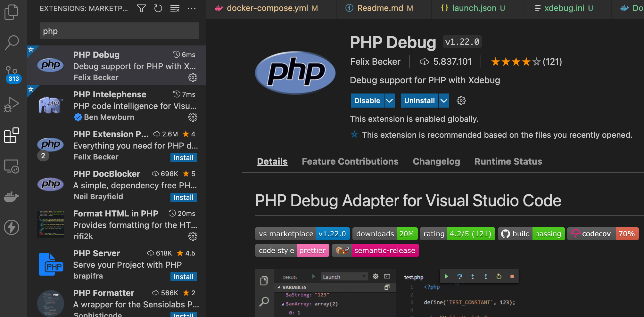Open the gear icon next to Uninstall button
Viewport: 644px width, 317px height.
461,101
